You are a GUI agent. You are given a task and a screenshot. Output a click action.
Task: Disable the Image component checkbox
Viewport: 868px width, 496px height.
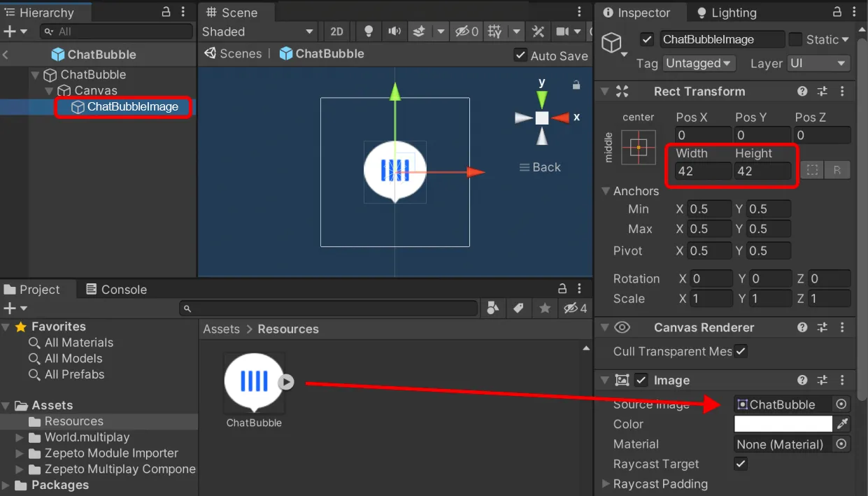[641, 381]
